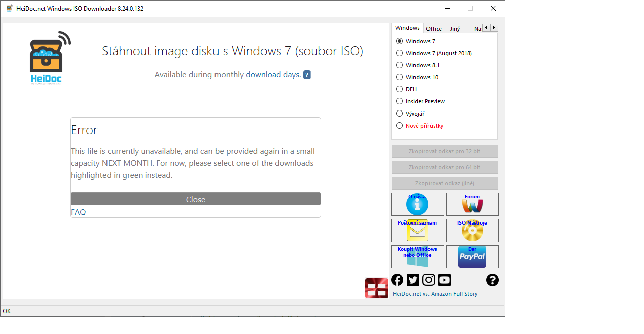The width and height of the screenshot is (644, 334).
Task: Click the app icon in title bar
Action: 9,8
